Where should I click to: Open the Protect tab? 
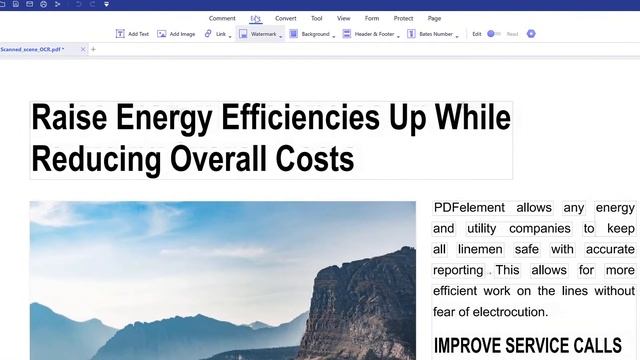pos(403,18)
